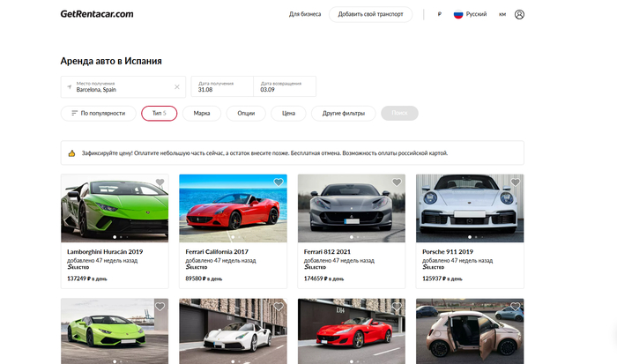Toggle heart on green Lamborghini convertible card
The width and height of the screenshot is (617, 364).
coord(160,306)
